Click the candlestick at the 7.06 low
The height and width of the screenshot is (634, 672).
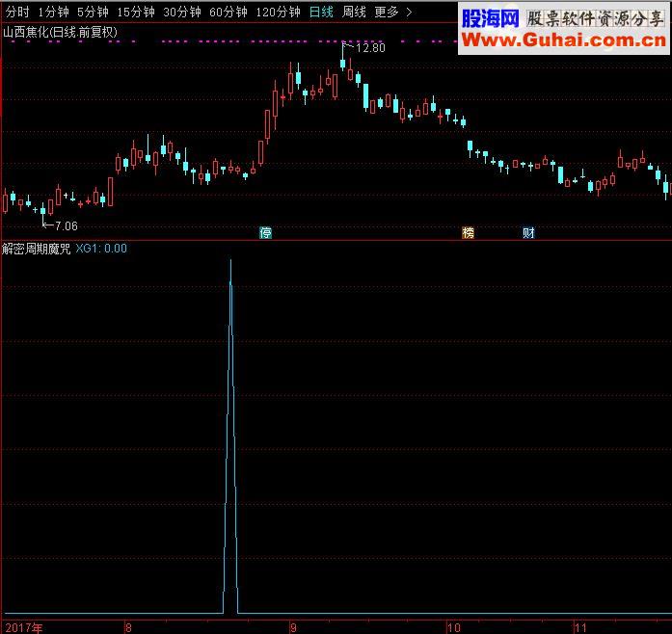[x=42, y=211]
